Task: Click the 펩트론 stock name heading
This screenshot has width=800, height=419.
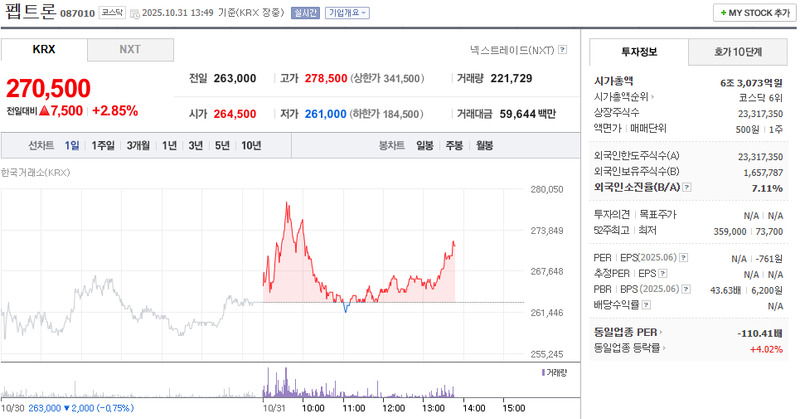Action: (x=30, y=11)
